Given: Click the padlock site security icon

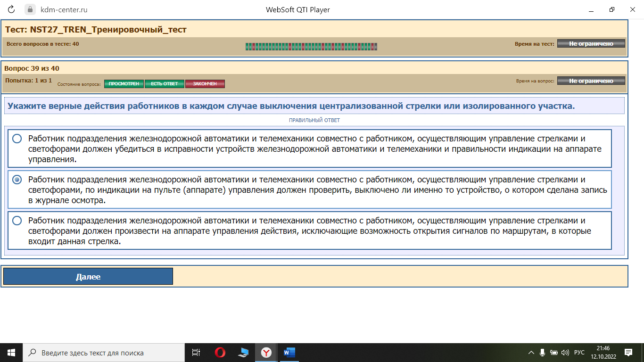Looking at the screenshot, I should pos(30,9).
